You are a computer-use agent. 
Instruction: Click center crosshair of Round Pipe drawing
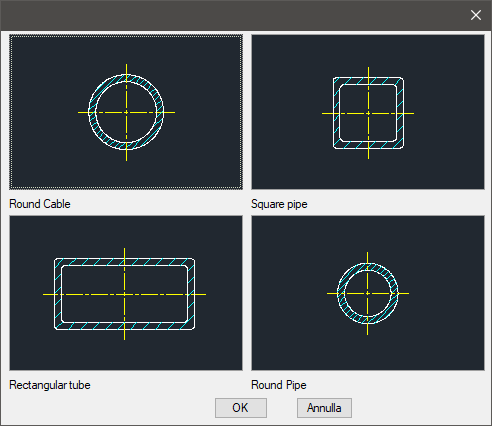[x=368, y=293]
